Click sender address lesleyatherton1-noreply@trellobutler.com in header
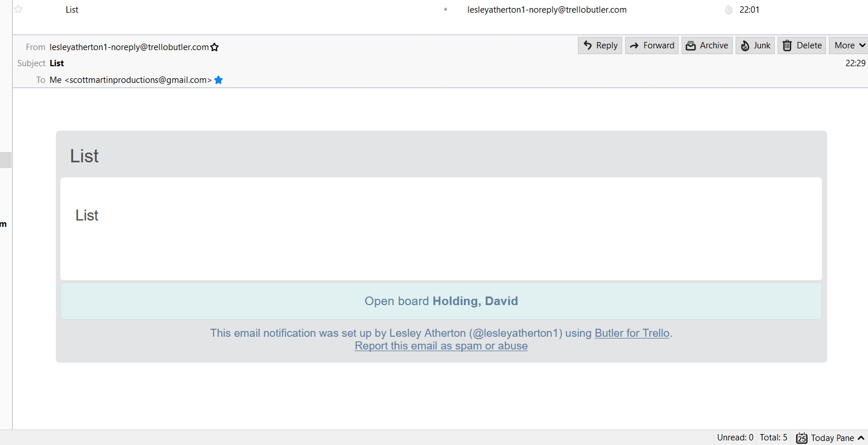868x445 pixels. point(129,47)
